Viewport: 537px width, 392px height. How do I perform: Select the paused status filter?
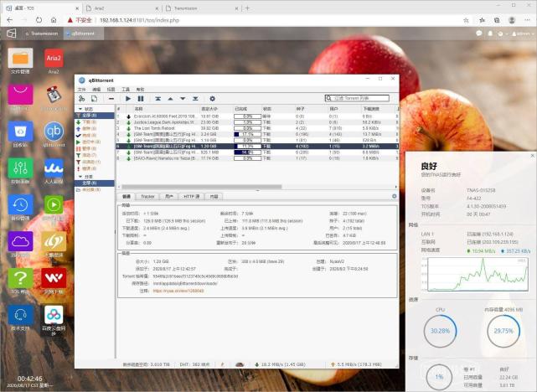(x=88, y=148)
